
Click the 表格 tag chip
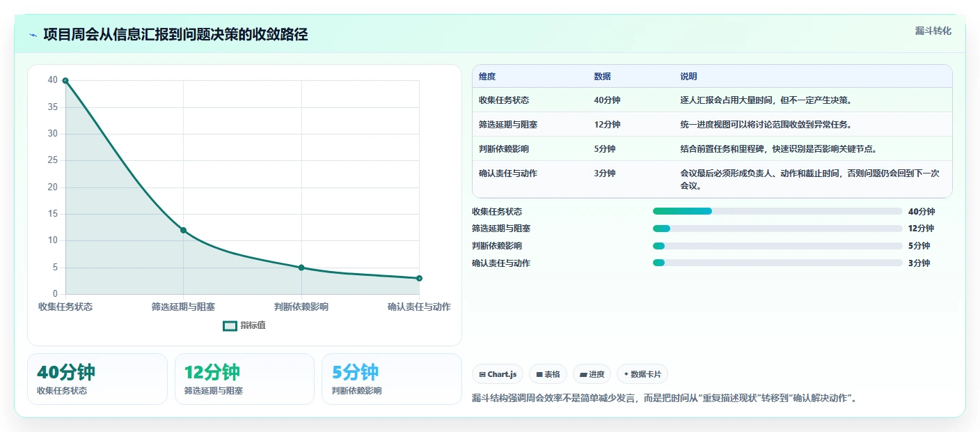[548, 374]
